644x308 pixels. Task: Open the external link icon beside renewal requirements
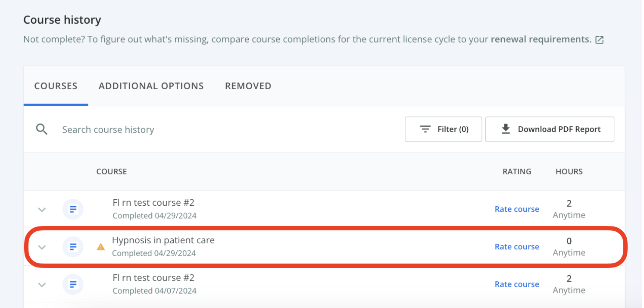tap(599, 39)
